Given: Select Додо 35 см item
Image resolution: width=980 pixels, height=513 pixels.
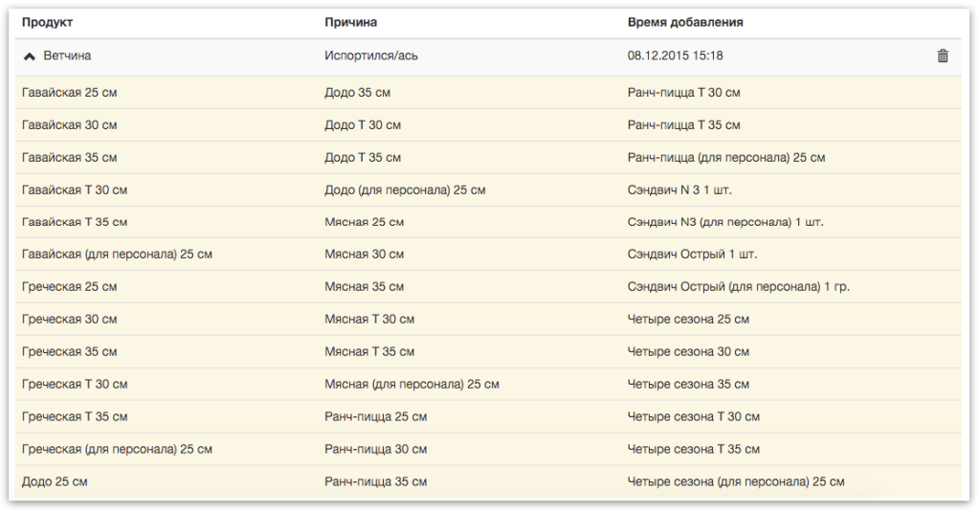Looking at the screenshot, I should (x=358, y=93).
